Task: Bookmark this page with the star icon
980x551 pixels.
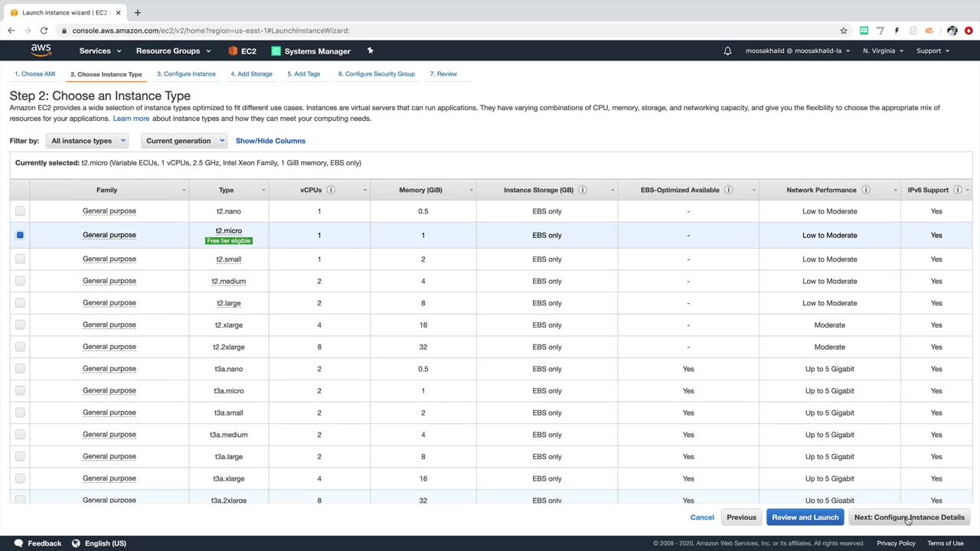Action: coord(844,31)
